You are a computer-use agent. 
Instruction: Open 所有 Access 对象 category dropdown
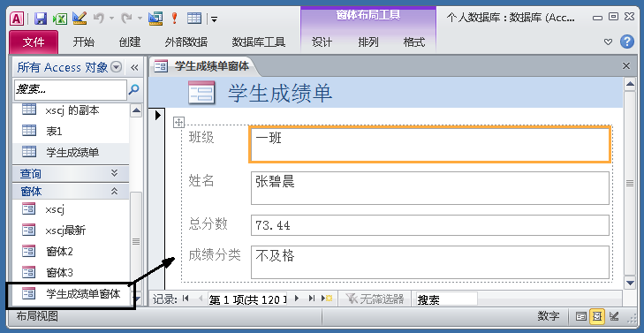pyautogui.click(x=117, y=67)
